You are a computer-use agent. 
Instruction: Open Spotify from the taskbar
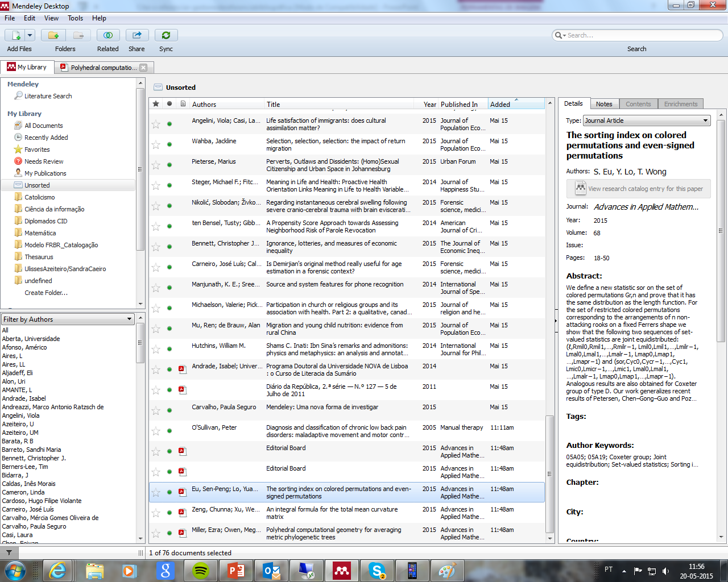pyautogui.click(x=200, y=571)
